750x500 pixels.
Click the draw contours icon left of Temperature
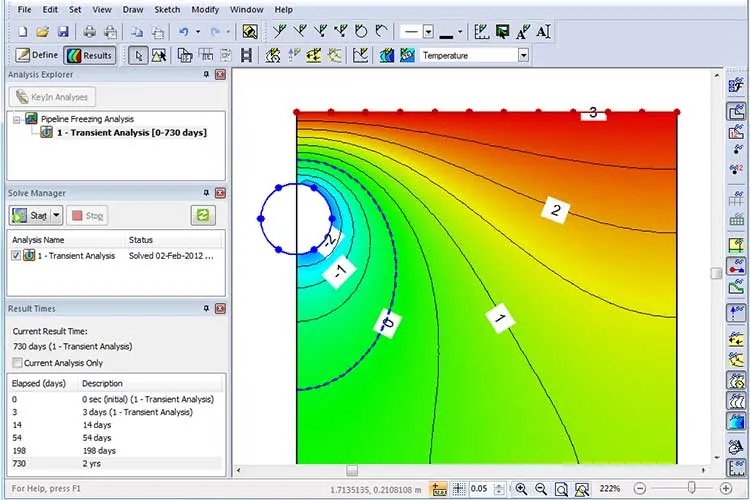[386, 56]
